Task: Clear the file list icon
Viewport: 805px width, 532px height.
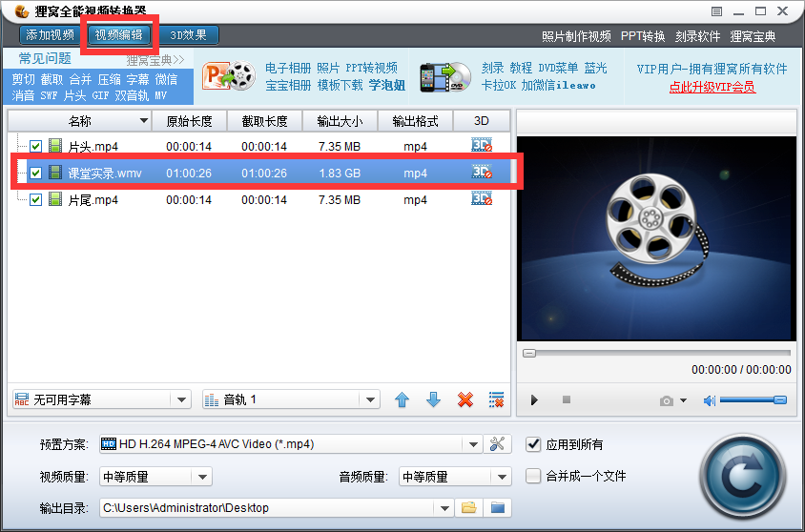Action: [x=496, y=400]
